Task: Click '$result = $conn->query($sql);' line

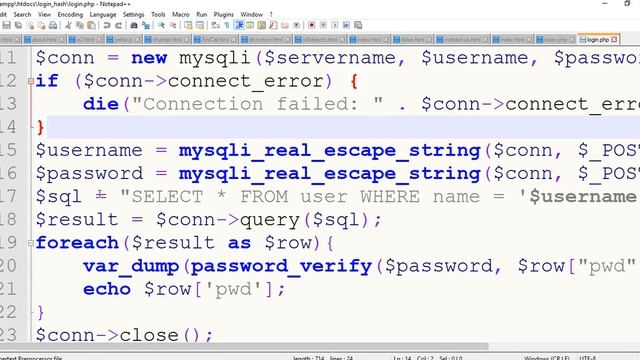Action: (x=209, y=220)
